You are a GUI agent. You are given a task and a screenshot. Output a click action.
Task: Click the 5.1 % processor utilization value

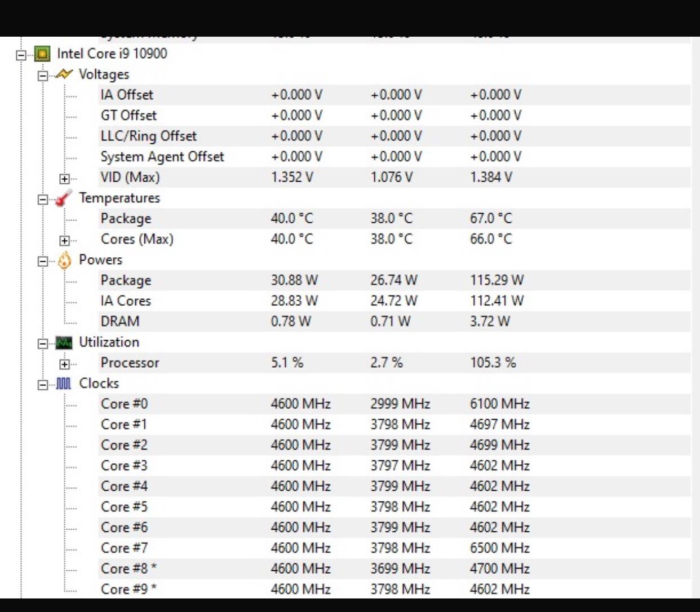[287, 363]
